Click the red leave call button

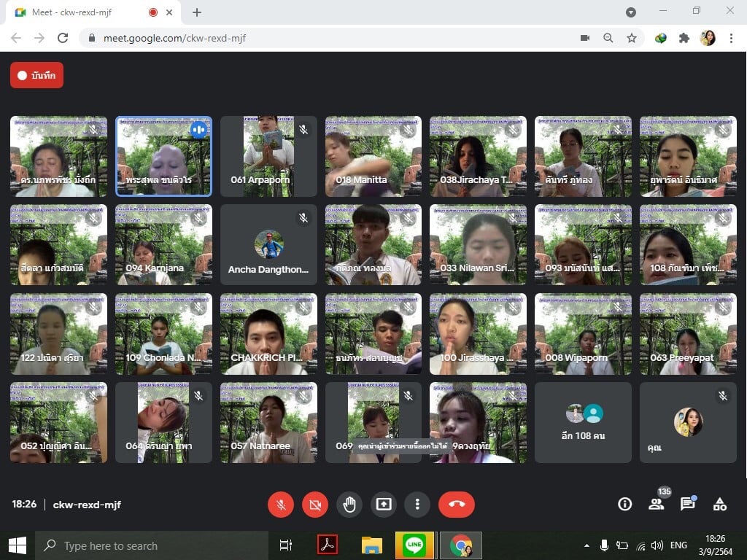coord(456,504)
